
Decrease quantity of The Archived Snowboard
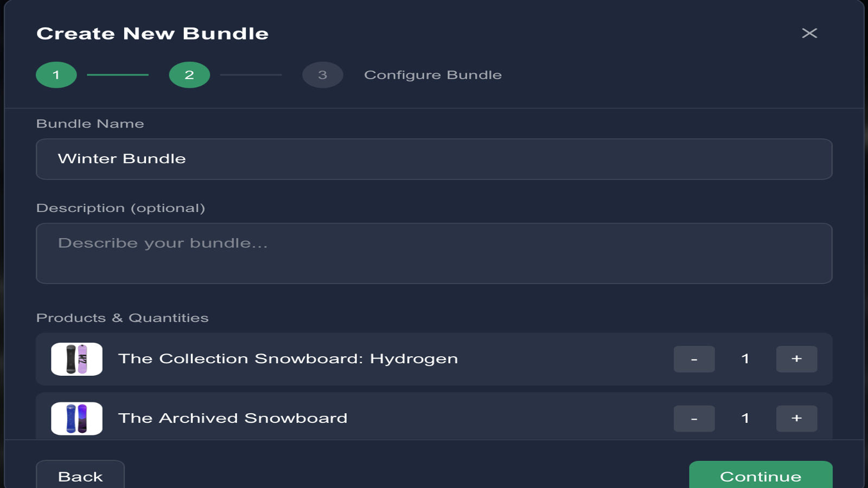(694, 418)
